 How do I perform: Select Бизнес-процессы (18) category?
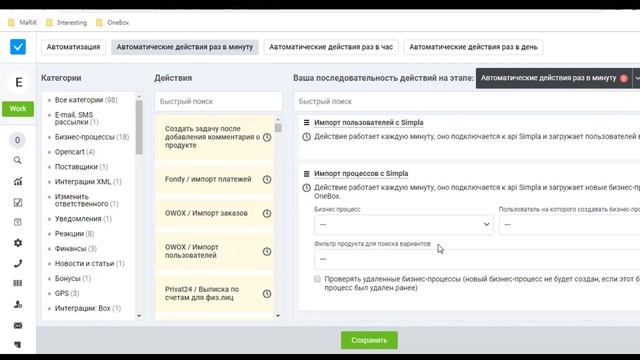point(92,137)
